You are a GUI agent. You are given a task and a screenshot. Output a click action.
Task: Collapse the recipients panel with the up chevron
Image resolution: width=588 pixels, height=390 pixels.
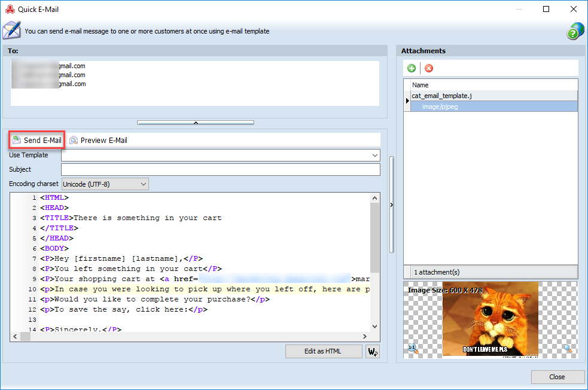(x=195, y=123)
